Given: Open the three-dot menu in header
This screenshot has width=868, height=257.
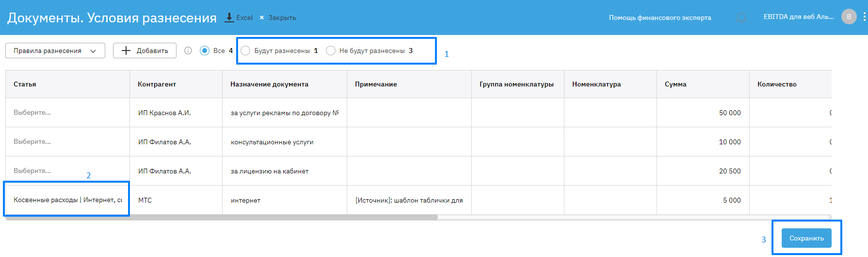Looking at the screenshot, I should click(864, 17).
